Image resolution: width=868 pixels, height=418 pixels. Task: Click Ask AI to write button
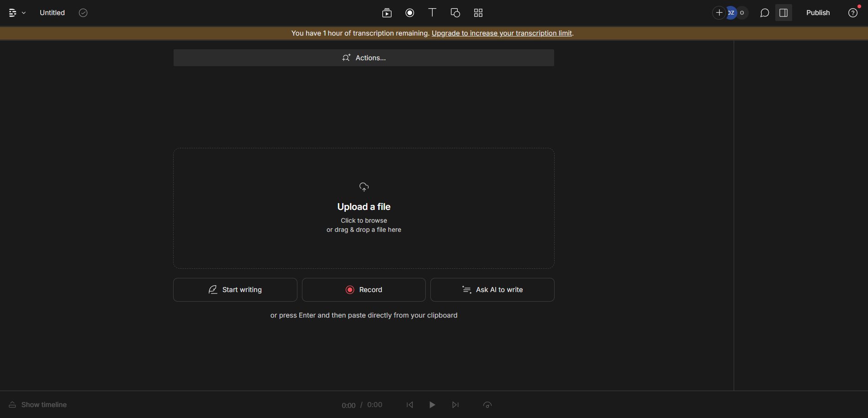tap(492, 290)
